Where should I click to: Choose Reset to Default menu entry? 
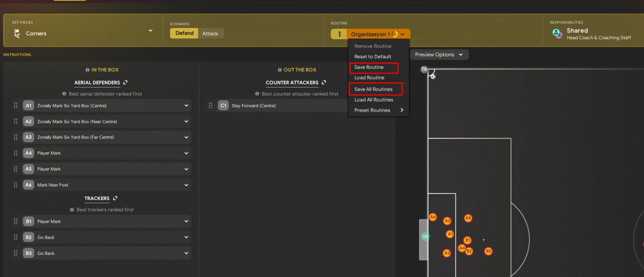[372, 57]
